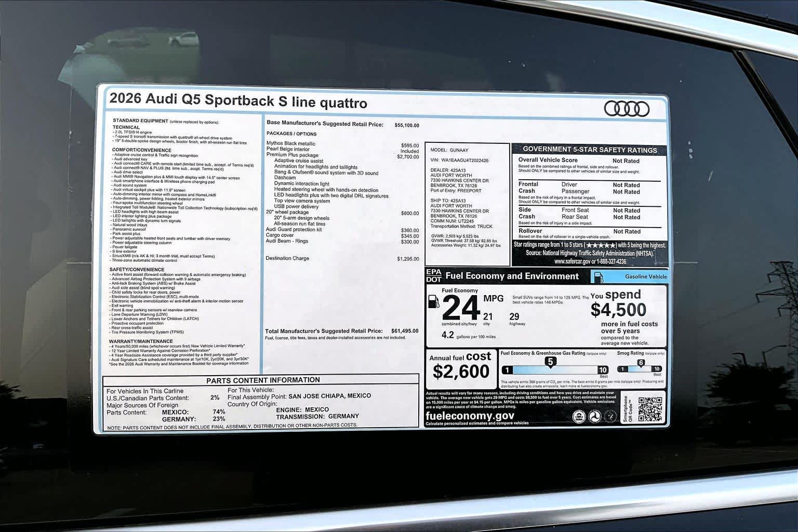Click the Pearl Beige interior line
Image resolution: width=798 pixels, height=532 pixels.
[x=288, y=149]
